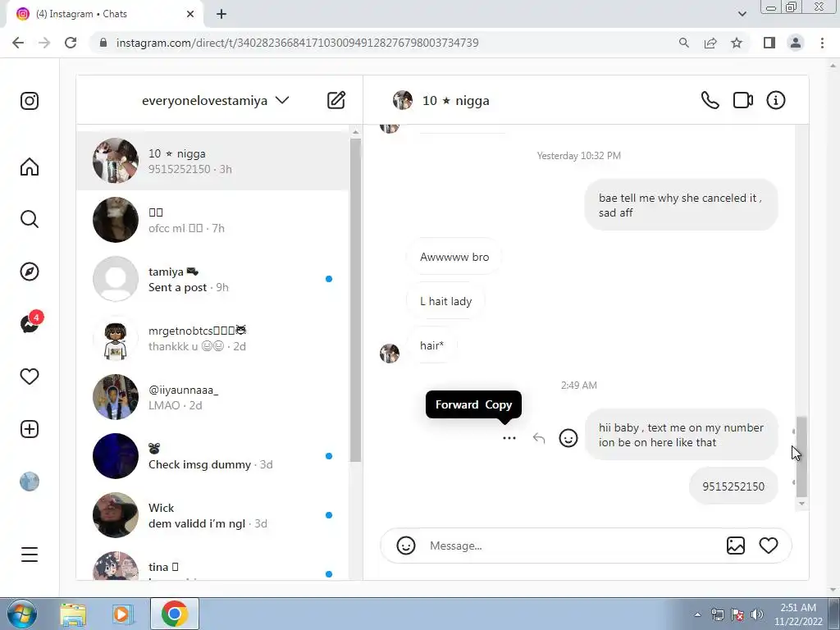Open conversation info icon
Viewport: 840px width, 630px height.
point(776,100)
